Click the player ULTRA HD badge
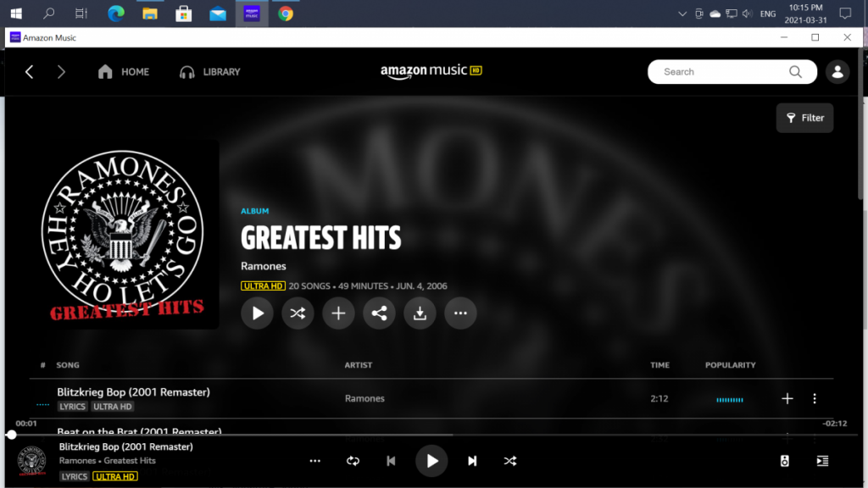This screenshot has height=488, width=868. tap(115, 476)
